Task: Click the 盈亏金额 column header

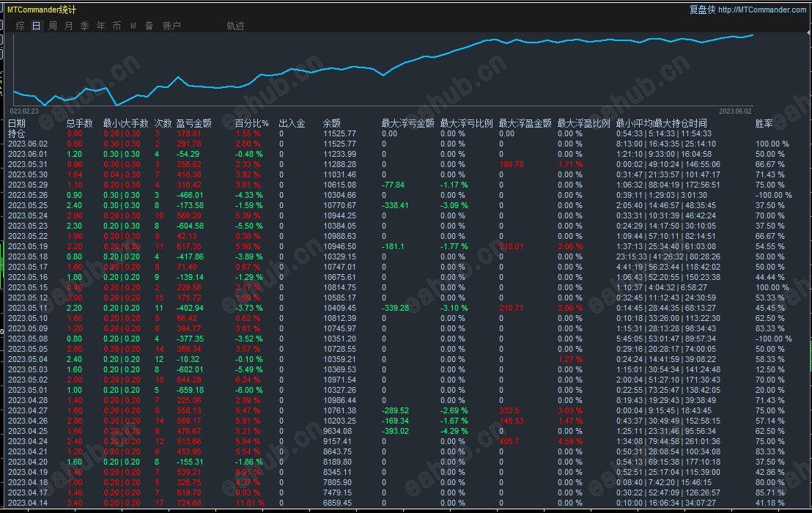Action: point(193,123)
